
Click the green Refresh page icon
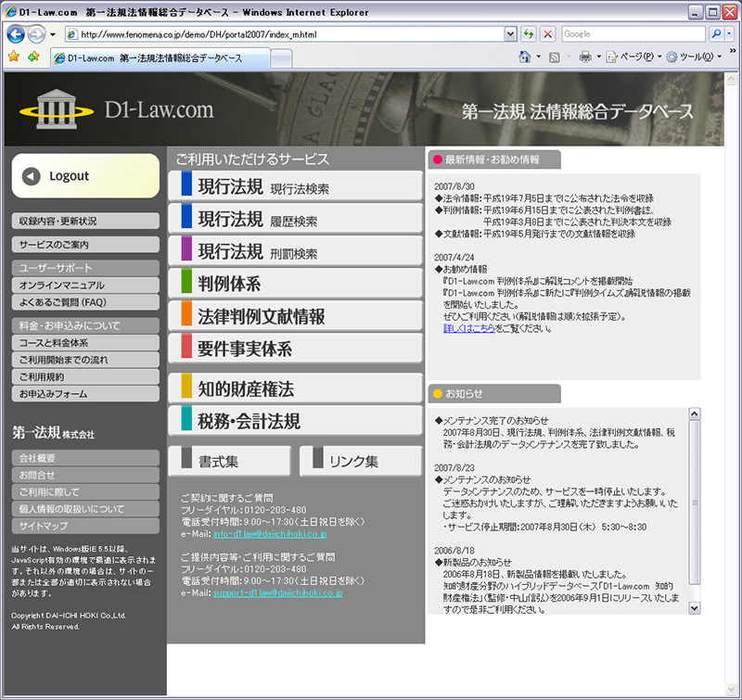point(528,34)
